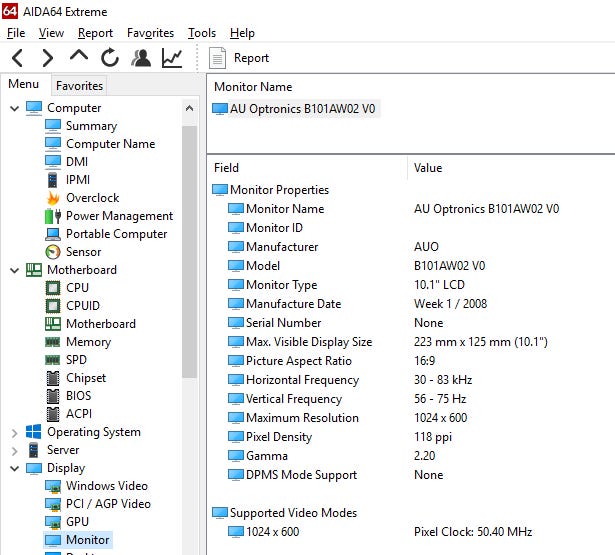Click the Monitor Name list column header
Screen dimensions: 615x555
tap(253, 87)
